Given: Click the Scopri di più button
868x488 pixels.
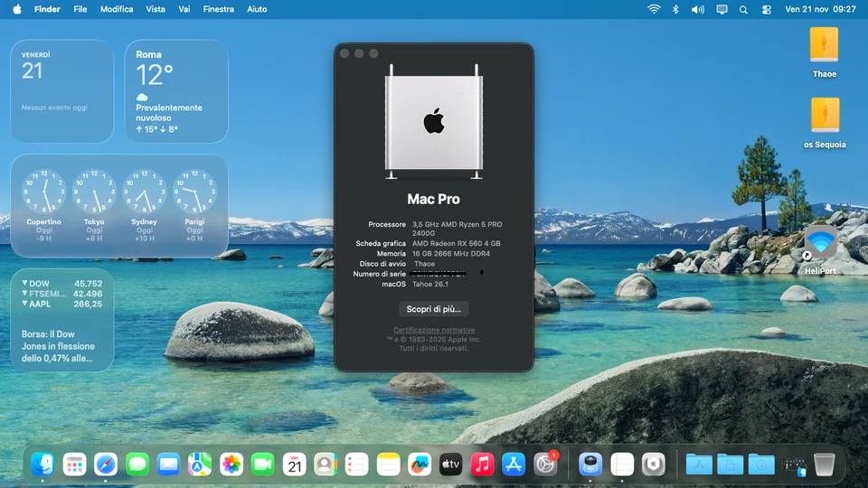Looking at the screenshot, I should click(x=433, y=309).
